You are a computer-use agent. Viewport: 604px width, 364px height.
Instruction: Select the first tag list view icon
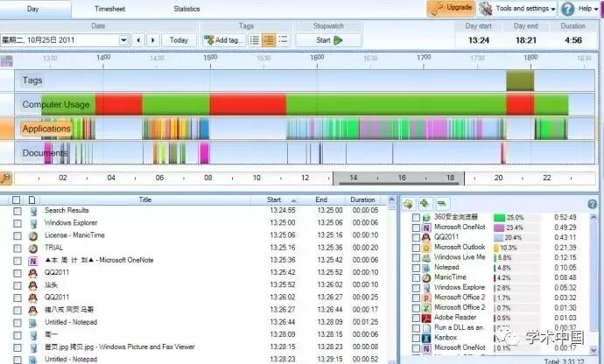click(x=255, y=40)
